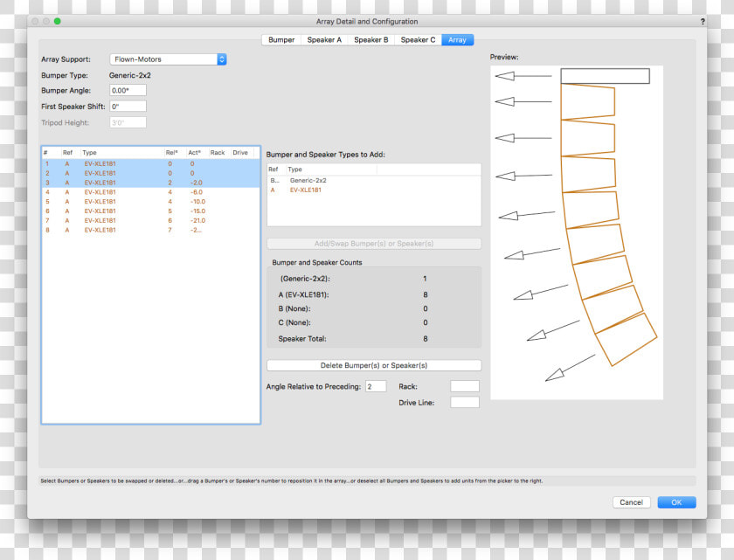The width and height of the screenshot is (734, 560).
Task: Select speaker row 2 in array list
Action: pyautogui.click(x=150, y=173)
